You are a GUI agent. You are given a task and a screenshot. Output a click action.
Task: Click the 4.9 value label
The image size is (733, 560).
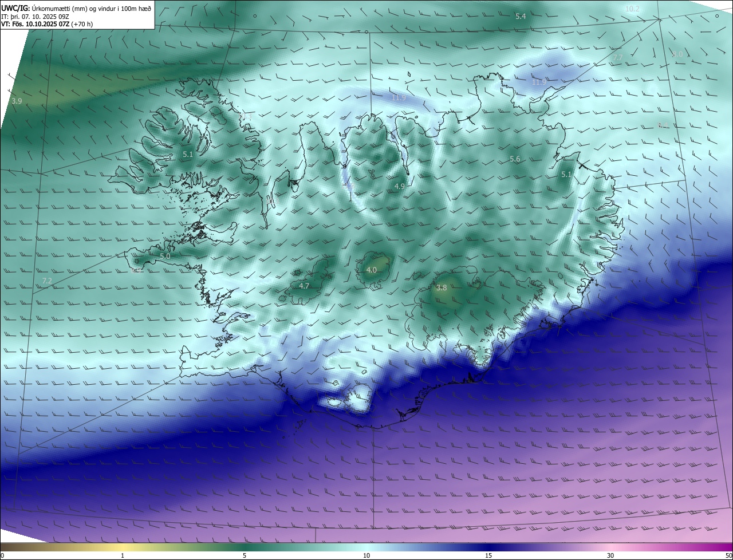[400, 186]
